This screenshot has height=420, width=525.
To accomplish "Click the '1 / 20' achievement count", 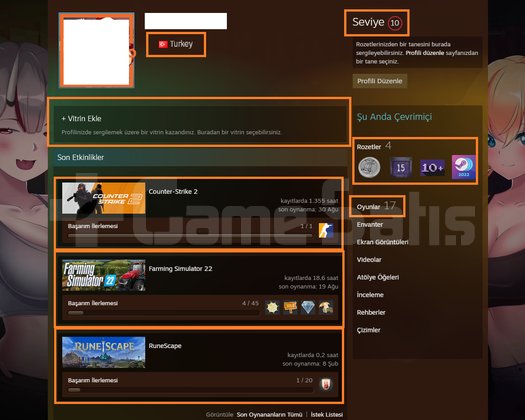I will click(x=304, y=380).
